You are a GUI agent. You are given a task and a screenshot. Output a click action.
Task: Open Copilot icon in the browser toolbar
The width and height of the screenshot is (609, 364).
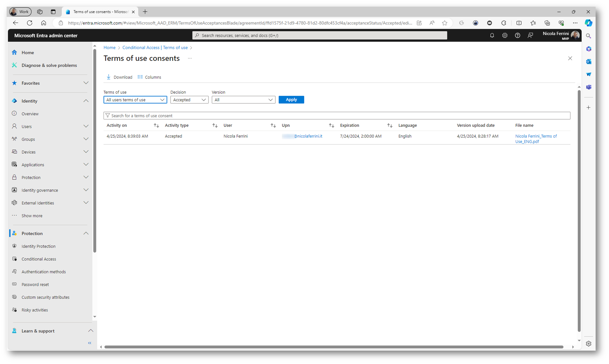click(588, 23)
